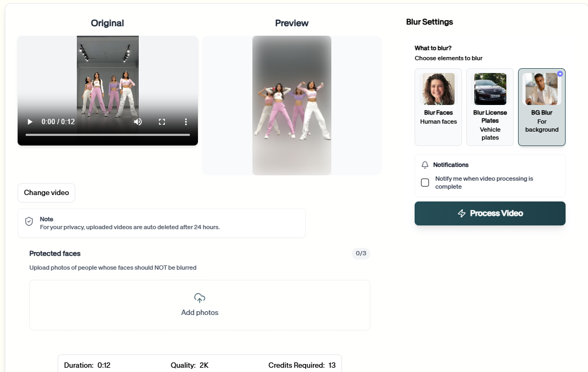Click the Preview video thumbnail

291,105
